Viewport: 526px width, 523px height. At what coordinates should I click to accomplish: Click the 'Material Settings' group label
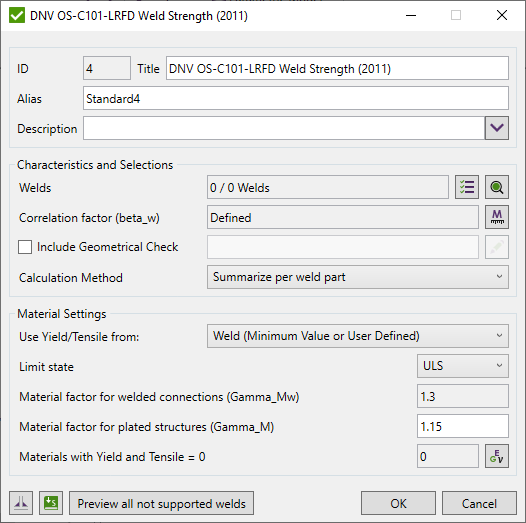tap(62, 314)
